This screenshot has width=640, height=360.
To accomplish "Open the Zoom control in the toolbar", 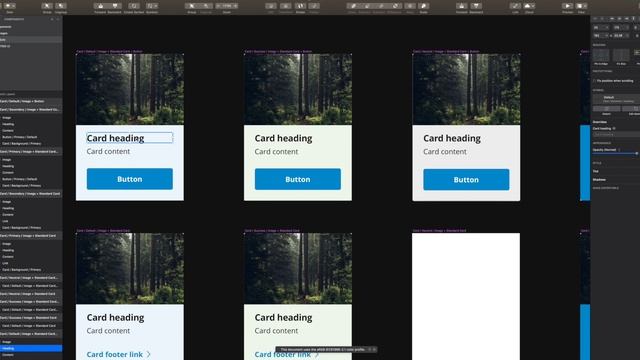I will click(227, 6).
